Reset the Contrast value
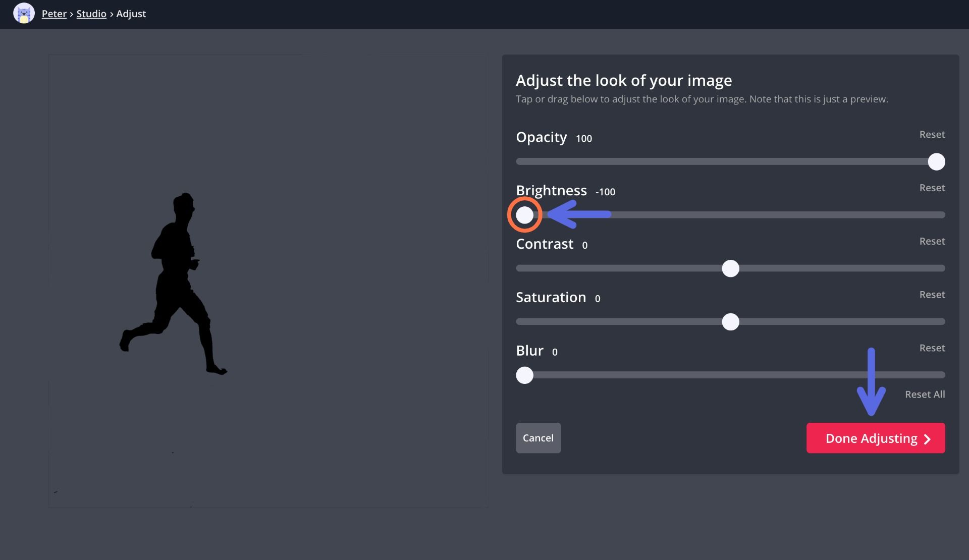 (932, 242)
